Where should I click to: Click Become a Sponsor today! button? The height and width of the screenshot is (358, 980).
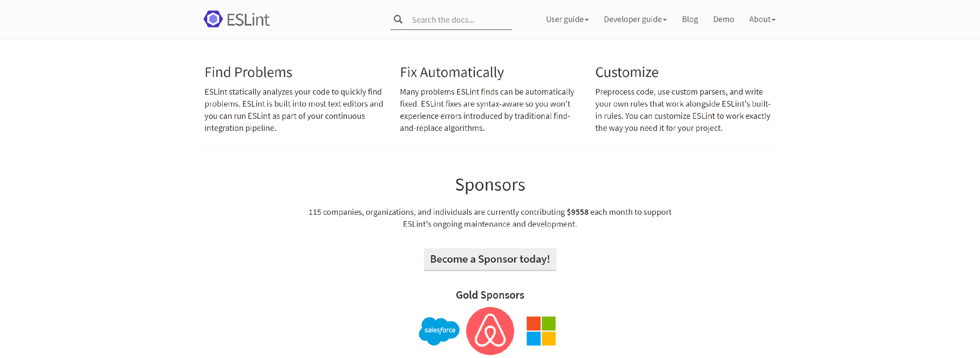pos(490,259)
